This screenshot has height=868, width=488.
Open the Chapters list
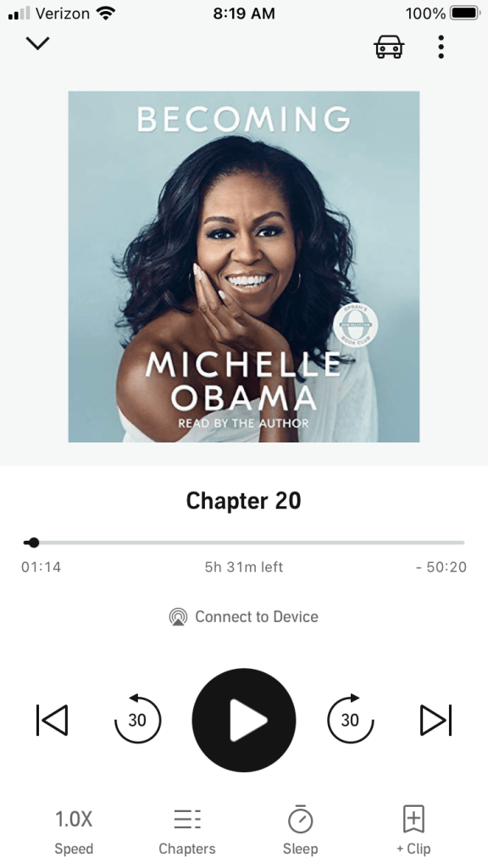(187, 832)
